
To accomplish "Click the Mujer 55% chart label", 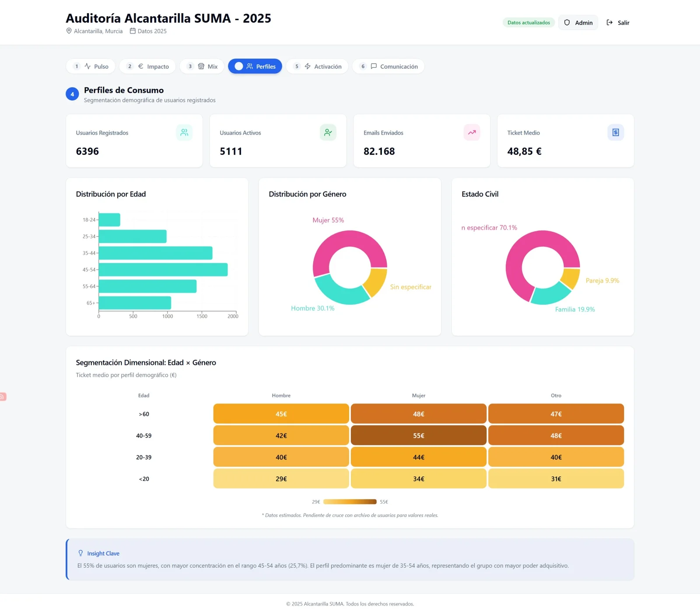I will (328, 220).
